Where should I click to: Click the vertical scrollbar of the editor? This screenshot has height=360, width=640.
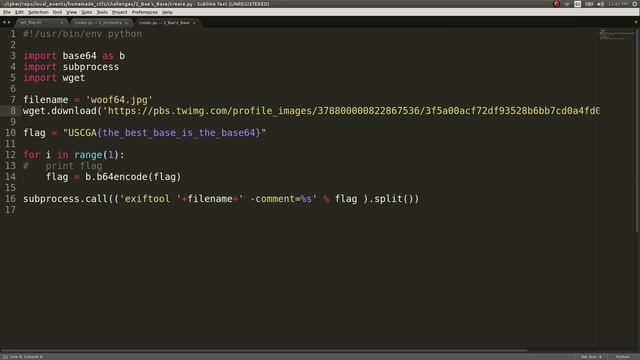coord(638,131)
